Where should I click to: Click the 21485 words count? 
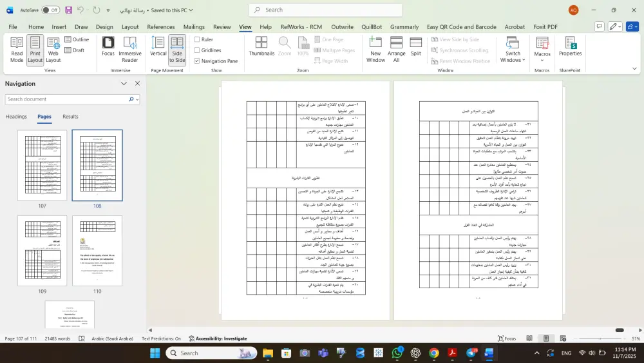[57, 338]
